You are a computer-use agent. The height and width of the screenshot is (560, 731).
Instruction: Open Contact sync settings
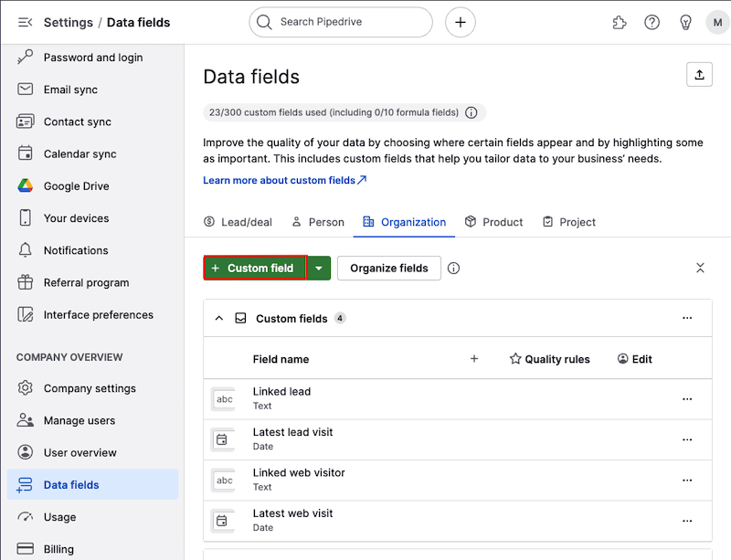pyautogui.click(x=93, y=122)
